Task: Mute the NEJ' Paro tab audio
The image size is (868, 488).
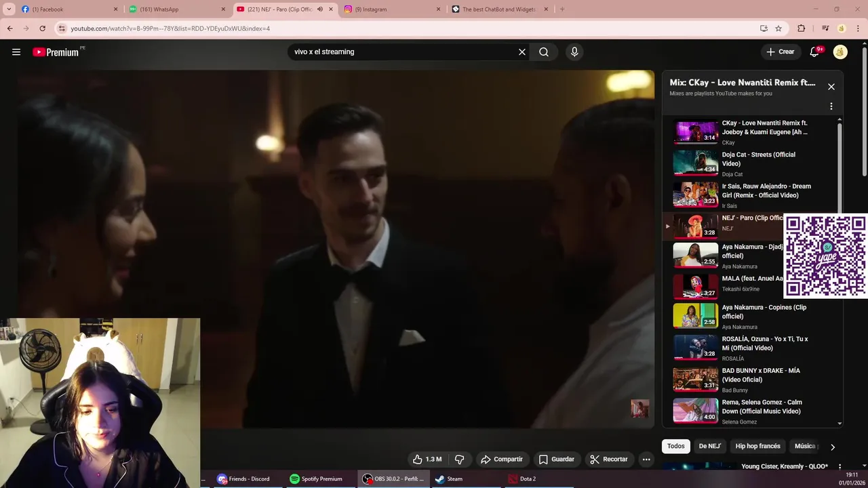Action: [x=320, y=9]
